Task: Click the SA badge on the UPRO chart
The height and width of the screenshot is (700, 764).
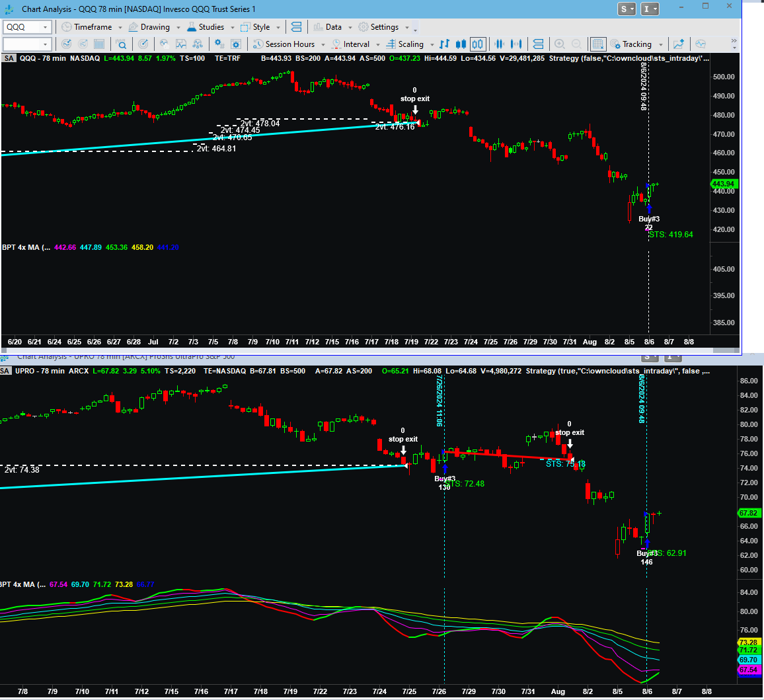Action: pos(5,371)
